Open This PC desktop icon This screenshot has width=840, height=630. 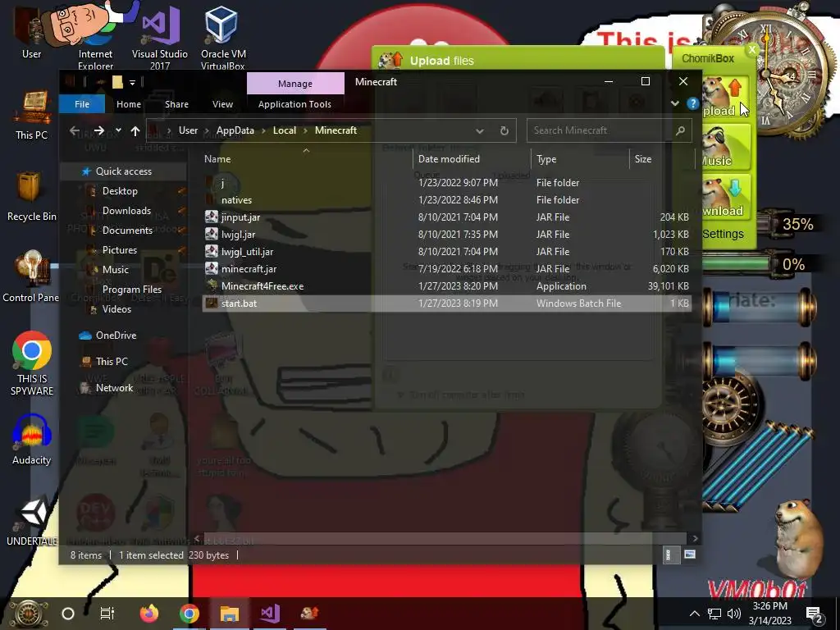32,116
